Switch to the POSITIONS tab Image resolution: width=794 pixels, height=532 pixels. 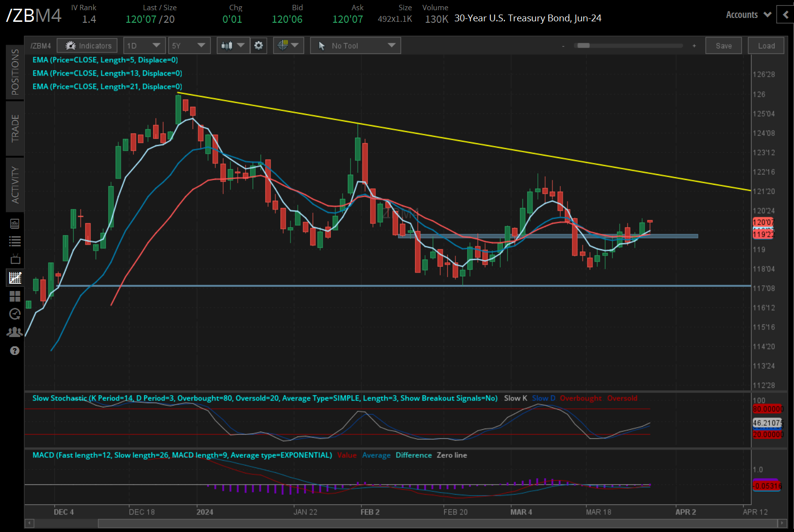(15, 72)
